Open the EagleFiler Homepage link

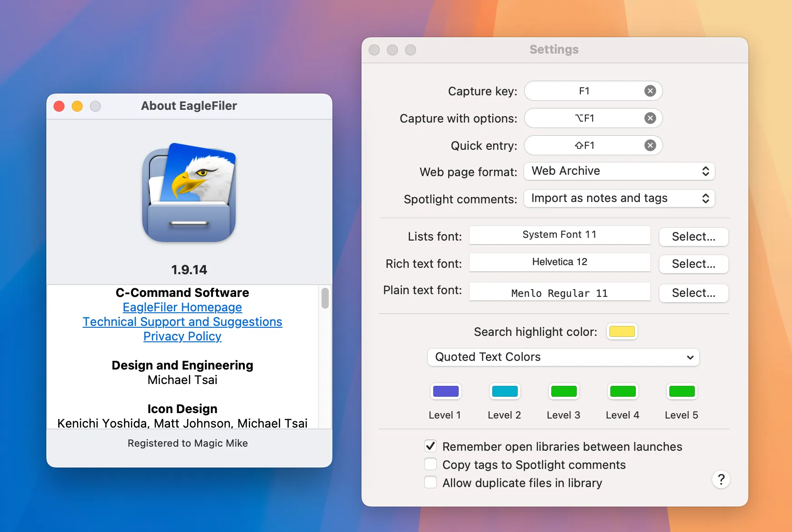pyautogui.click(x=182, y=307)
